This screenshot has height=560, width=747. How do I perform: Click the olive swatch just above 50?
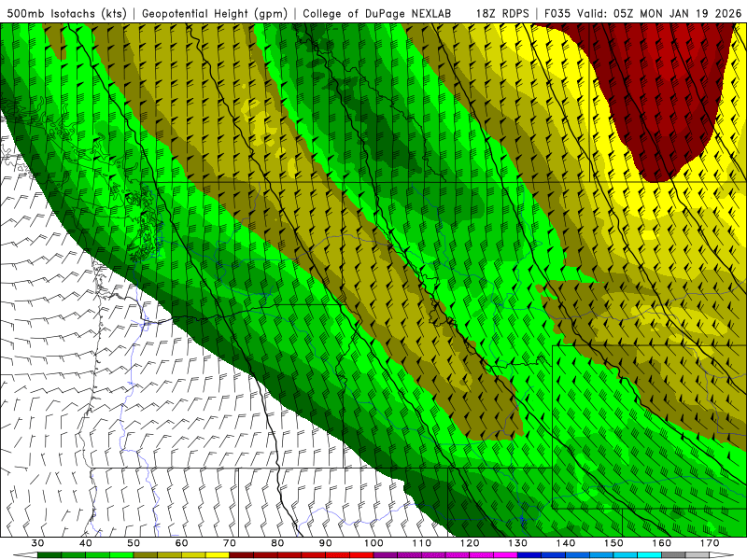(146, 555)
